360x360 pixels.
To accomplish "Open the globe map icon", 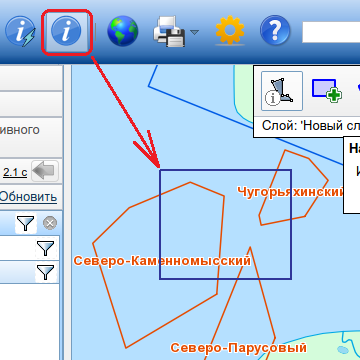I will [x=123, y=31].
